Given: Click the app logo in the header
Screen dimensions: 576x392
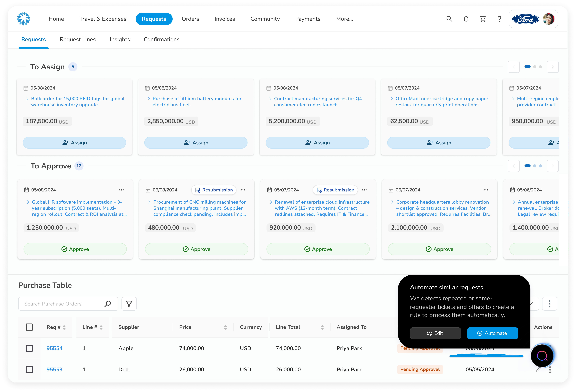Looking at the screenshot, I should pyautogui.click(x=24, y=19).
